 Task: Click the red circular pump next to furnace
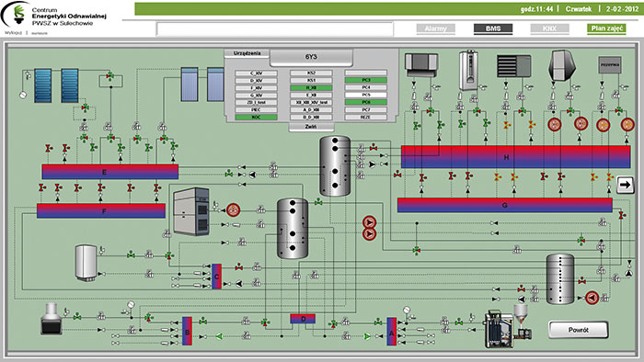234,210
